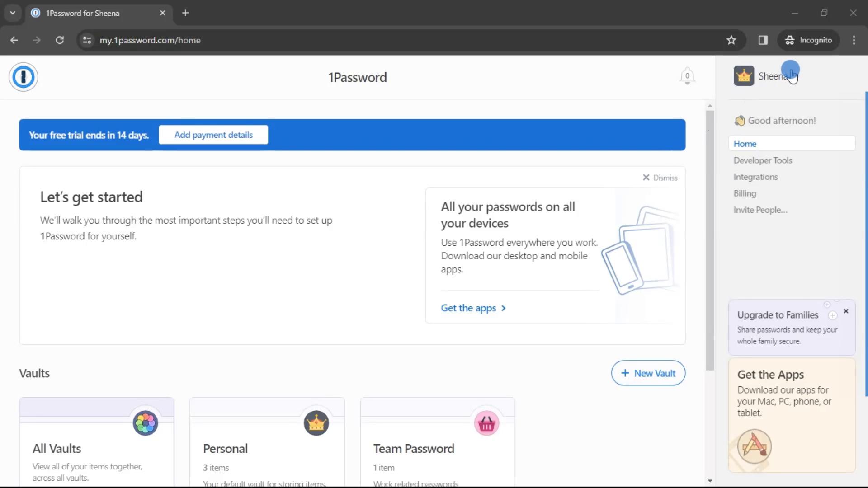This screenshot has height=488, width=868.
Task: Click the Team Password shopping icon
Action: [487, 423]
